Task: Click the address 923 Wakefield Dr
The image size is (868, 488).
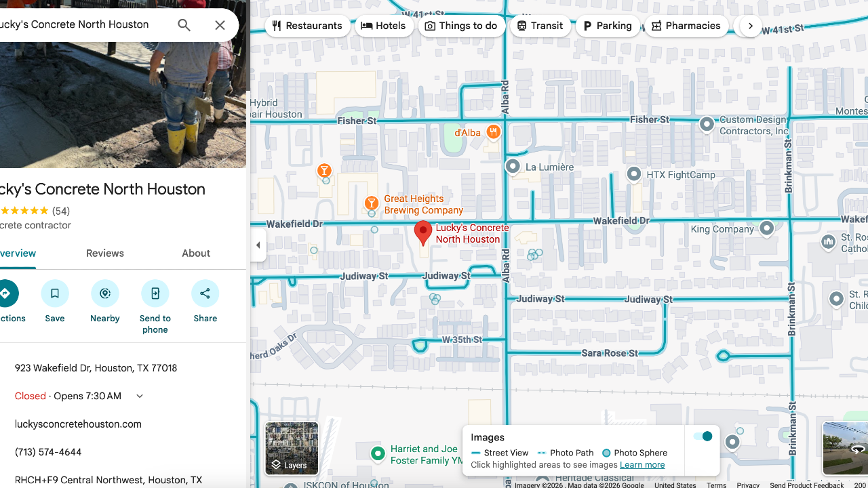Action: click(96, 368)
